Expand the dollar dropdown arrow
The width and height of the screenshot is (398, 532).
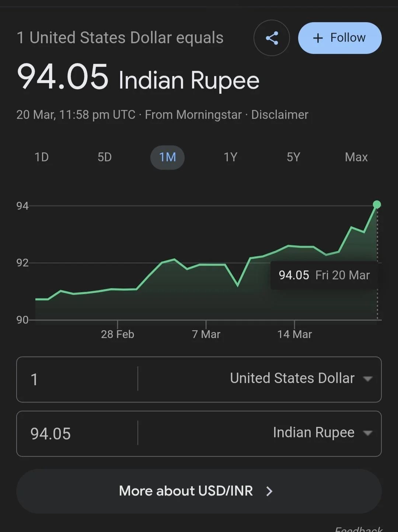pyautogui.click(x=367, y=379)
